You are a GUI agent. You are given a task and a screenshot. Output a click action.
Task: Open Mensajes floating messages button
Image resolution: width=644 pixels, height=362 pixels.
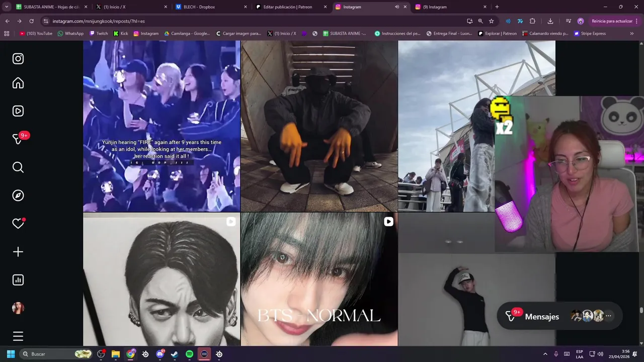559,316
